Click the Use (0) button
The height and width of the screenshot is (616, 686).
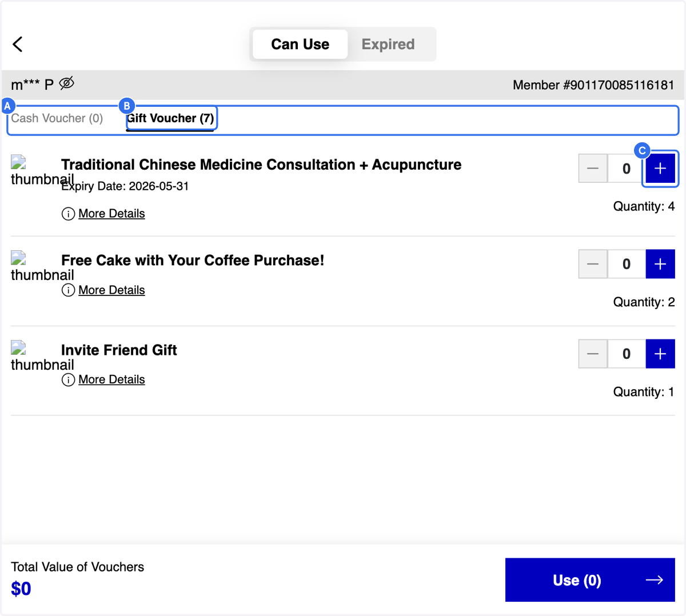[590, 580]
